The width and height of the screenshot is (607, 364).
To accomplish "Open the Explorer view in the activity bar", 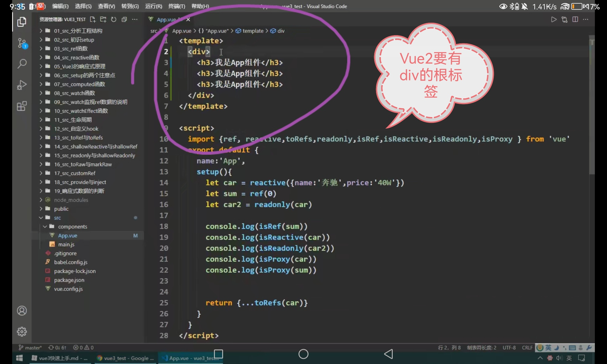I will pyautogui.click(x=22, y=22).
